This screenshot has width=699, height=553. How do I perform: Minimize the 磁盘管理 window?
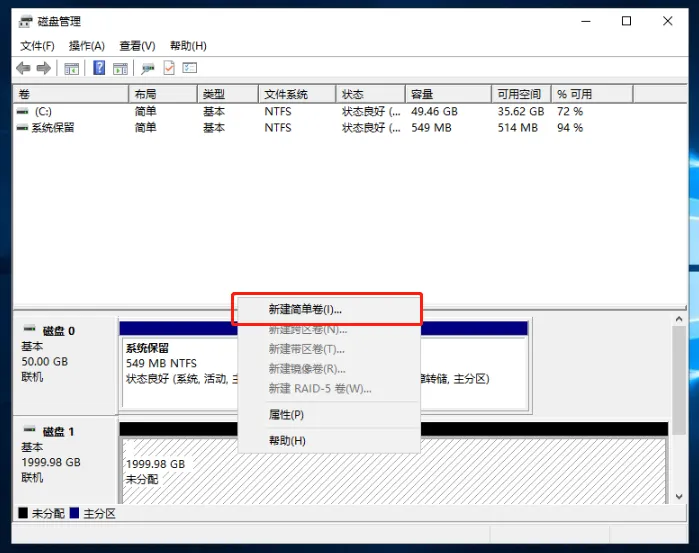pyautogui.click(x=586, y=21)
